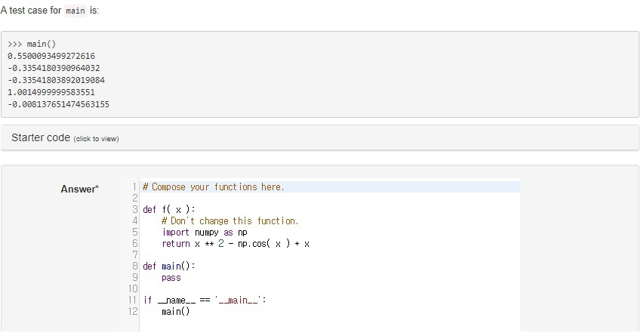This screenshot has width=644, height=336.
Task: Click the 'pass' statement in main
Action: click(171, 278)
